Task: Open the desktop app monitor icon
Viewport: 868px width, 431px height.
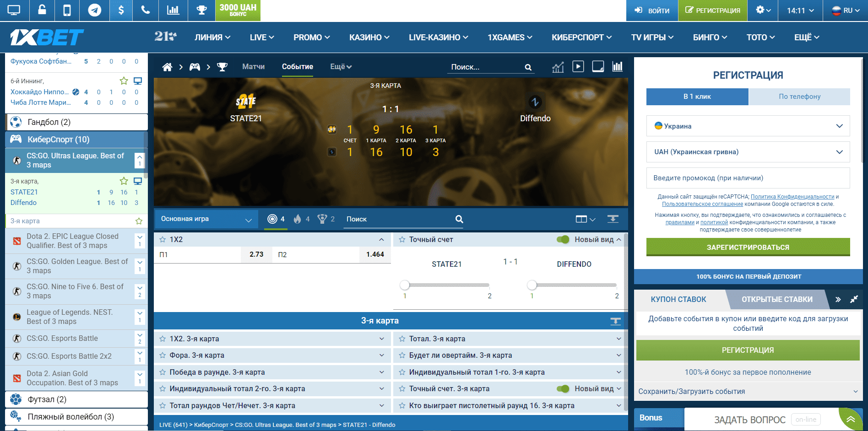Action: tap(14, 10)
